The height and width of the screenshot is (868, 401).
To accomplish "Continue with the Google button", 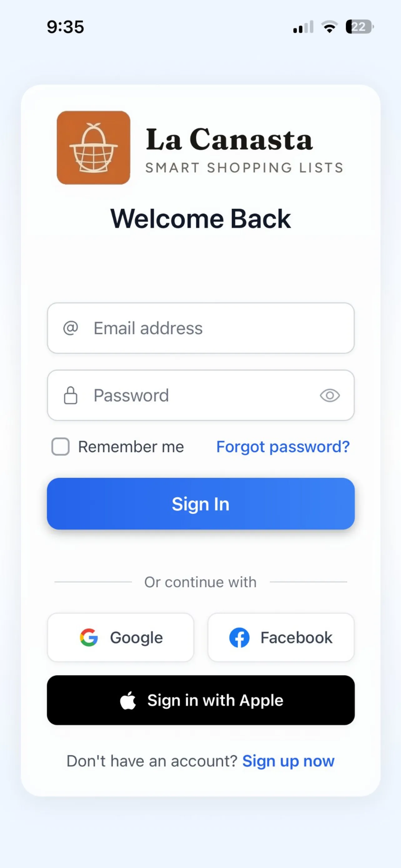I will tap(121, 637).
